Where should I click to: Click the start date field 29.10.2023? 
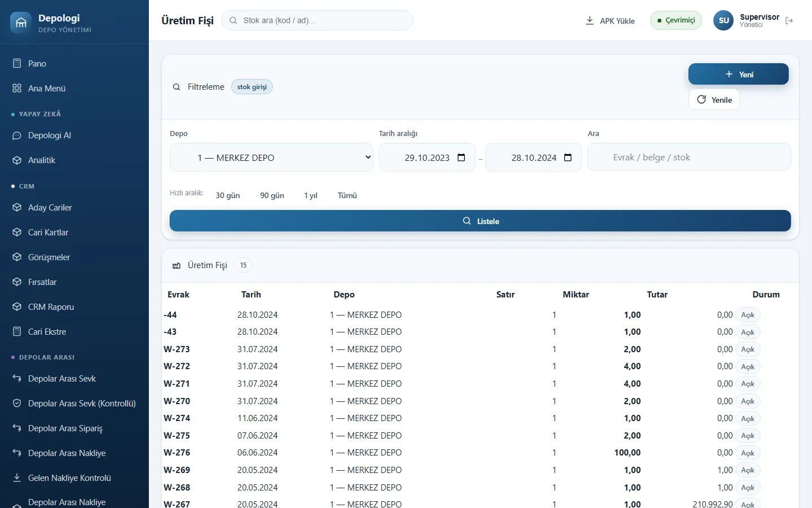427,157
